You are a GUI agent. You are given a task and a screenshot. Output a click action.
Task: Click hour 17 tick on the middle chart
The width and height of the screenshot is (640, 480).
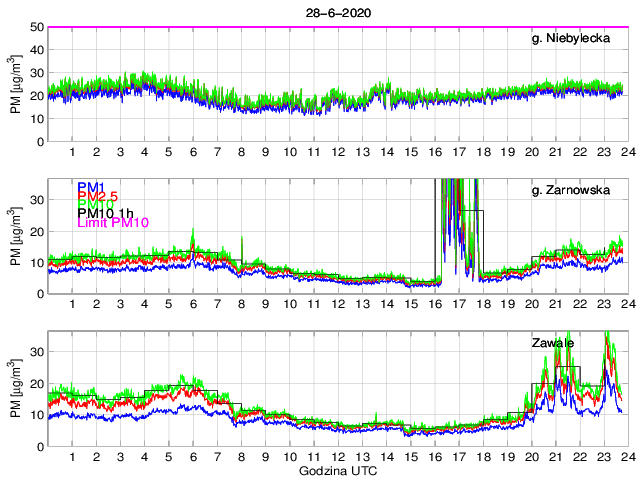tap(459, 304)
